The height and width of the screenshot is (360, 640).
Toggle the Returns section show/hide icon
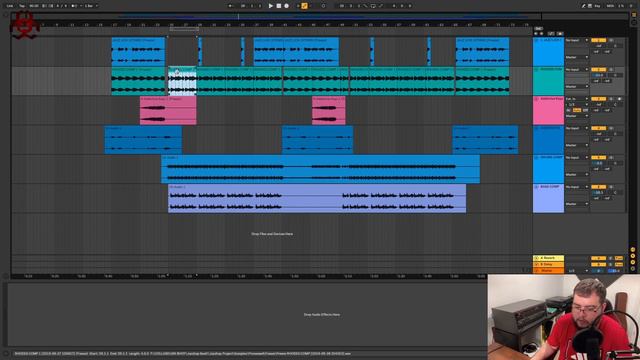coord(633,256)
